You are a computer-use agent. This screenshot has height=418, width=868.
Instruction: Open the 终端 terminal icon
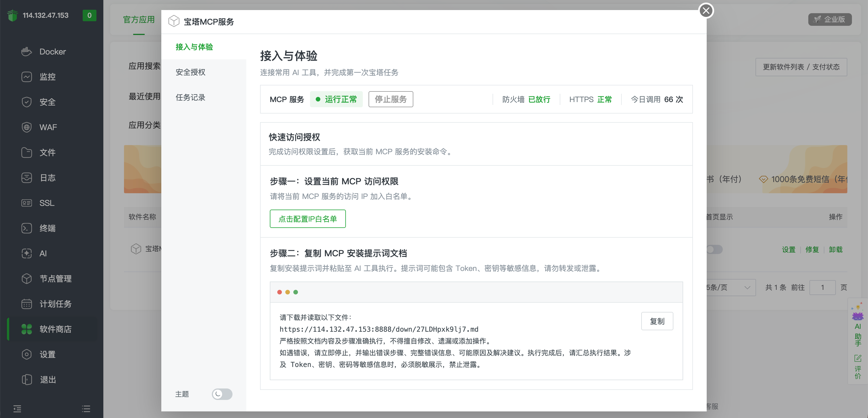pyautogui.click(x=27, y=228)
